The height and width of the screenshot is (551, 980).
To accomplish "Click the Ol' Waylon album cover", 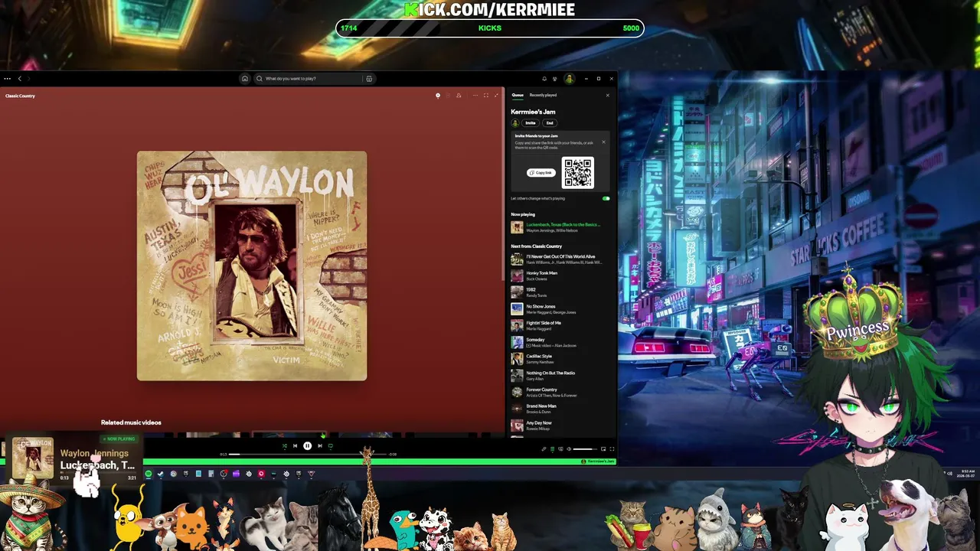I will pos(252,266).
